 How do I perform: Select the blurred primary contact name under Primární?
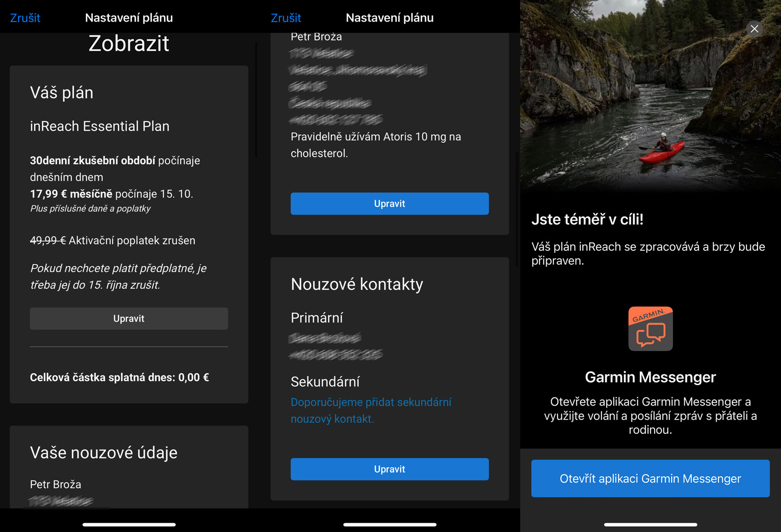click(325, 338)
